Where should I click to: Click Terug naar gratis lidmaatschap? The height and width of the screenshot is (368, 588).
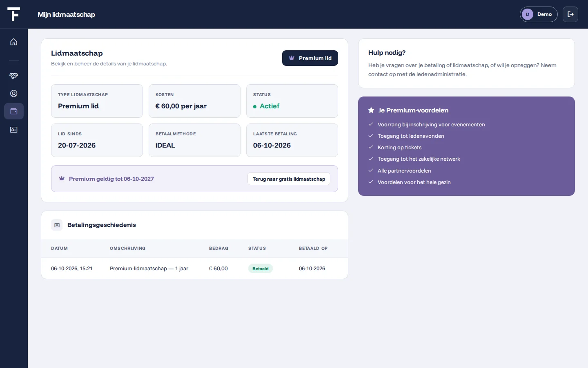click(x=289, y=179)
